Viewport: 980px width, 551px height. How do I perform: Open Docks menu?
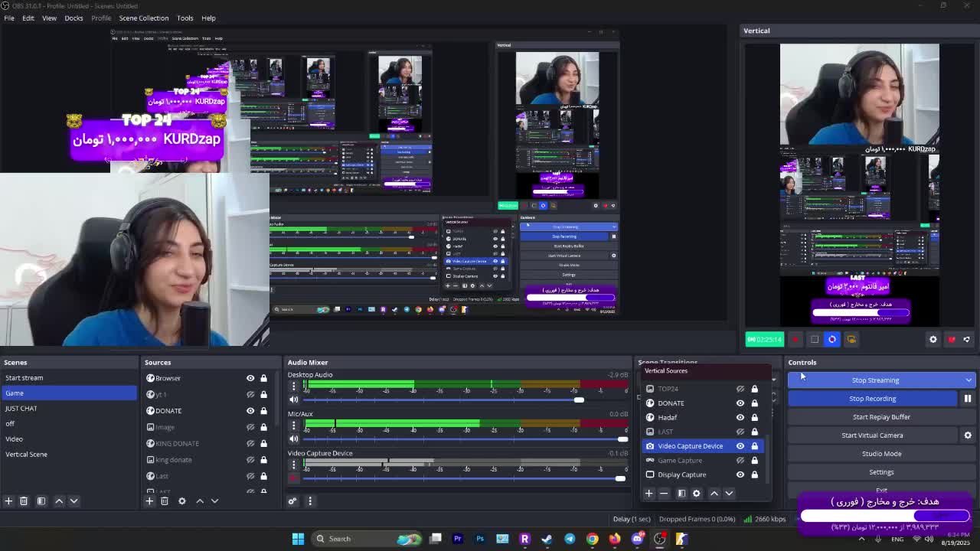(x=73, y=18)
